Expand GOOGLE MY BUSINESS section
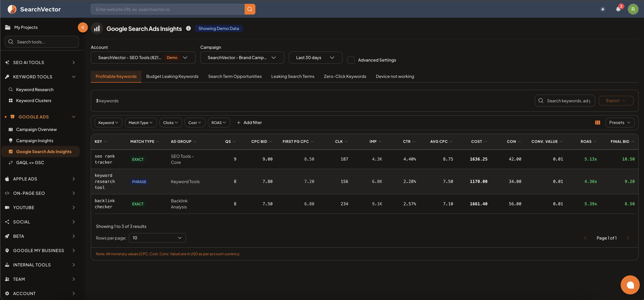This screenshot has width=644, height=300. pyautogui.click(x=40, y=251)
